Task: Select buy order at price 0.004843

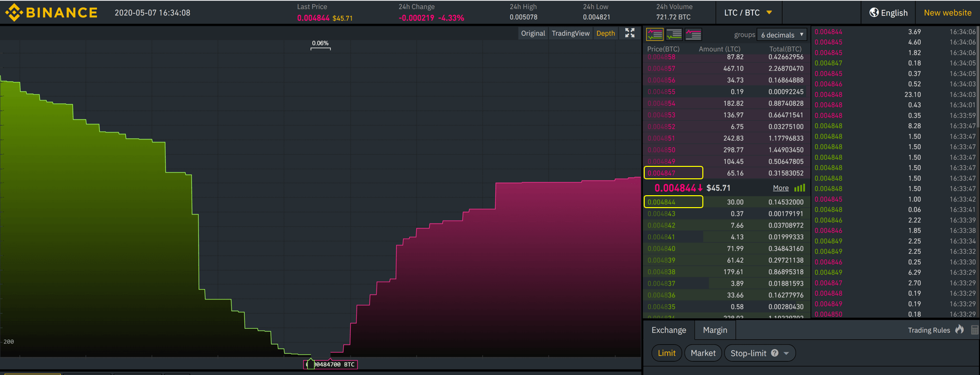Action: (x=727, y=214)
